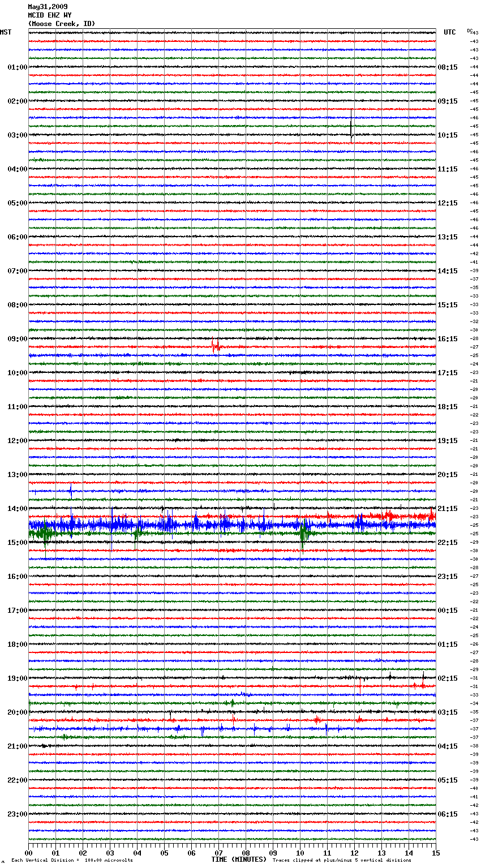Click the 09:15 UTC time label
The width and height of the screenshot is (481, 868).
coord(448,101)
